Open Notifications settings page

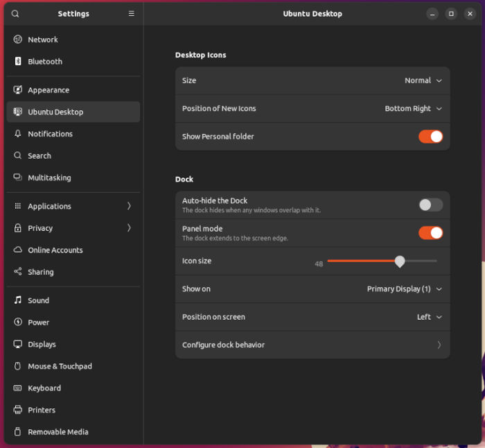73,133
